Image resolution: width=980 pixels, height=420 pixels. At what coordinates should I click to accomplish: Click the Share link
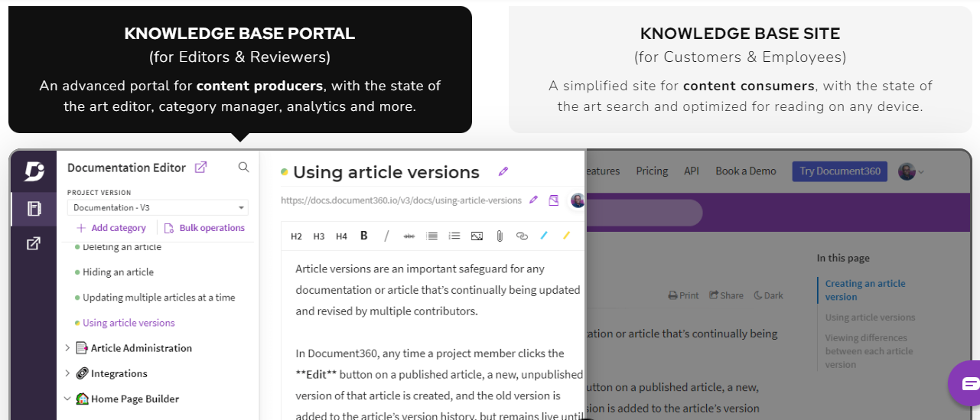pyautogui.click(x=726, y=295)
